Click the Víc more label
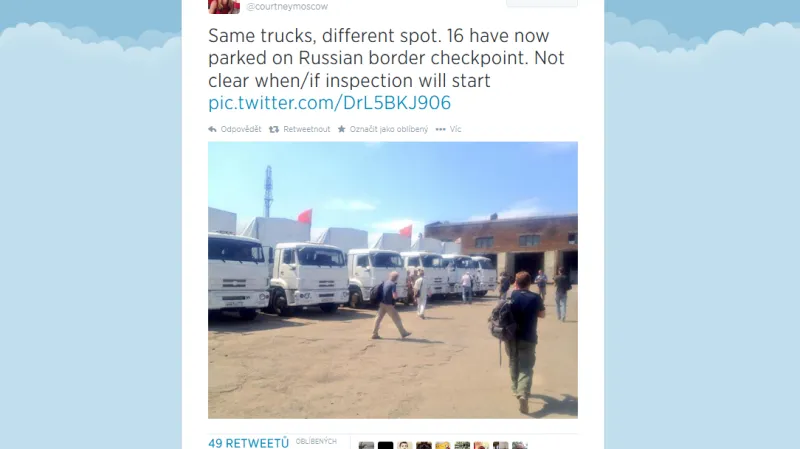This screenshot has width=800, height=449. click(x=456, y=130)
